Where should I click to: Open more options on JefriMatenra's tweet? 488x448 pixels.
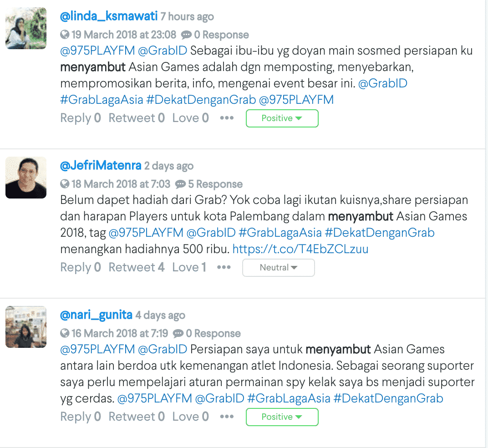(x=224, y=267)
